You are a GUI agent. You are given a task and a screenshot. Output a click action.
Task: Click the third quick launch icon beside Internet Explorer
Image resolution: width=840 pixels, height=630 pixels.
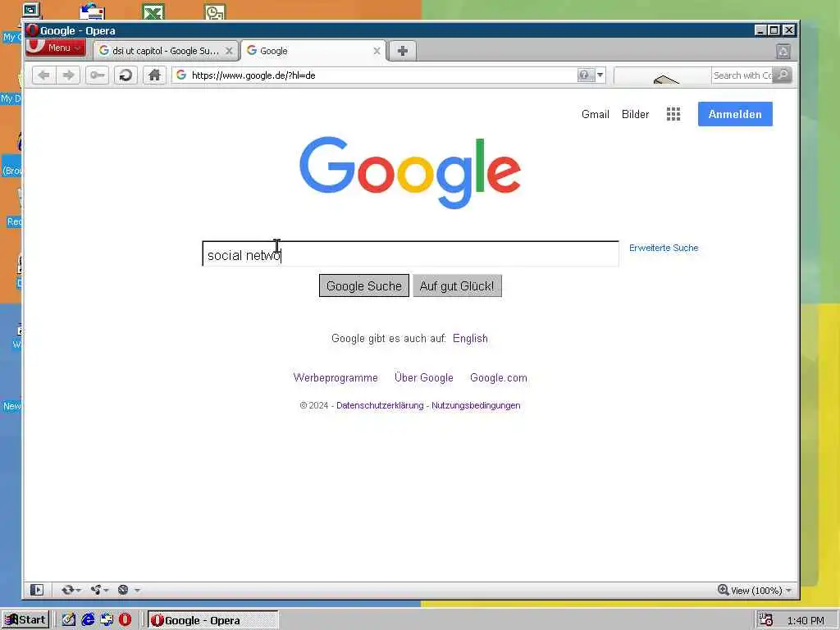(107, 620)
